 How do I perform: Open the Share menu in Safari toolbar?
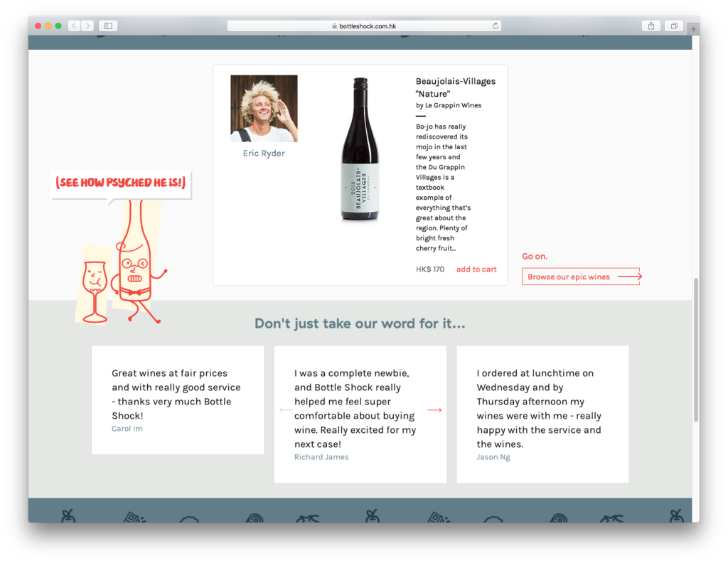[651, 26]
